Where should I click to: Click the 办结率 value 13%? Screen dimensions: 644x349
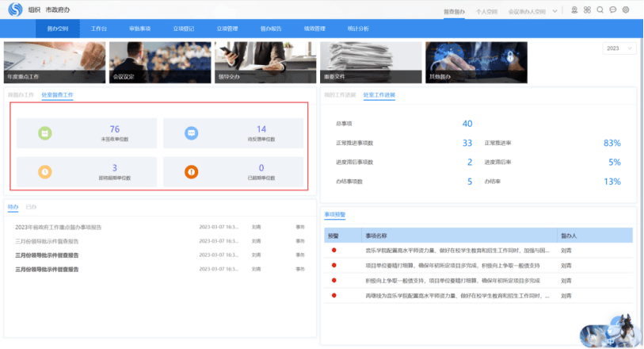[612, 182]
